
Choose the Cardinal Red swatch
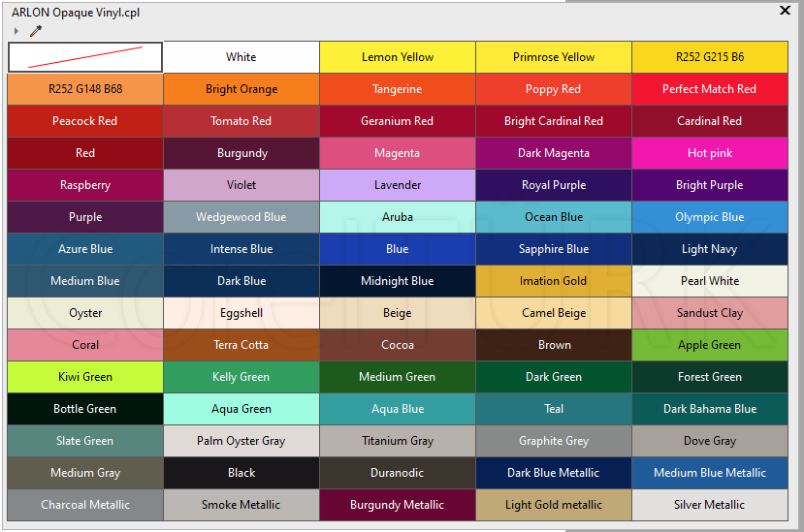click(710, 121)
